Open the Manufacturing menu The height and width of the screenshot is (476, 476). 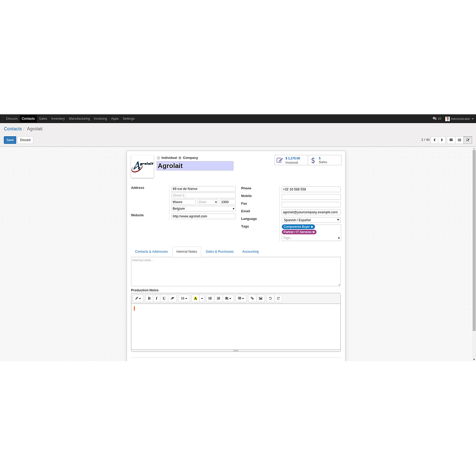coord(79,119)
